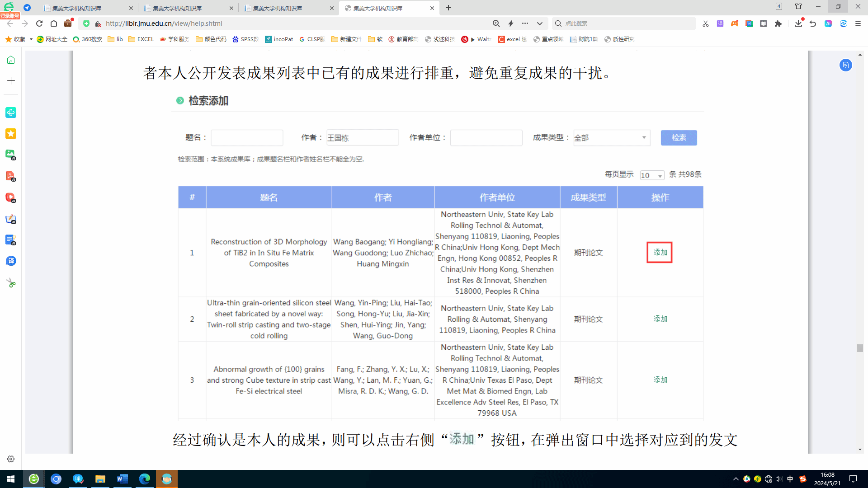Open the yellow star favorites sidebar icon
The height and width of the screenshot is (488, 868).
click(x=11, y=134)
